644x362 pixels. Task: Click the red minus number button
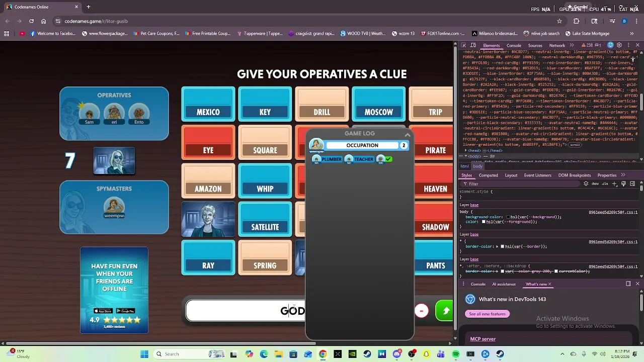tap(421, 311)
